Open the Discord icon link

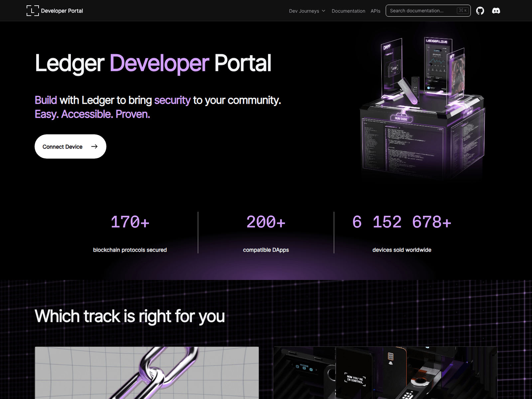pyautogui.click(x=496, y=11)
